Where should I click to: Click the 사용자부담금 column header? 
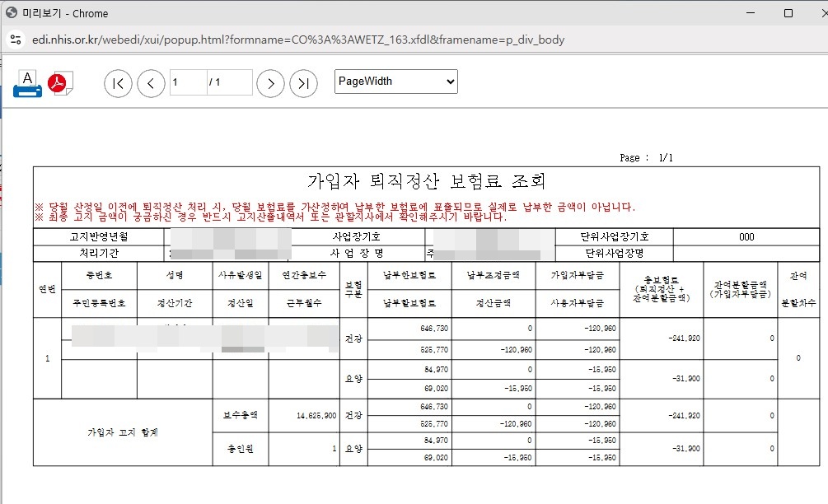578,303
